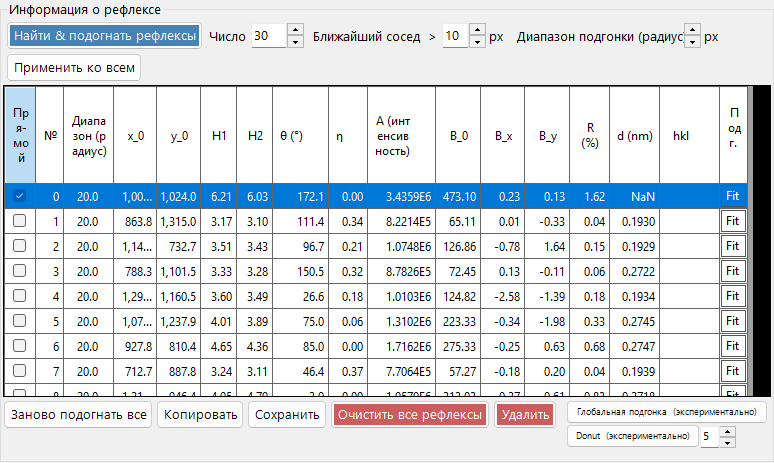Check 'Прямой' checkbox in row 3
Viewport: 774px width, 463px height.
pos(19,271)
